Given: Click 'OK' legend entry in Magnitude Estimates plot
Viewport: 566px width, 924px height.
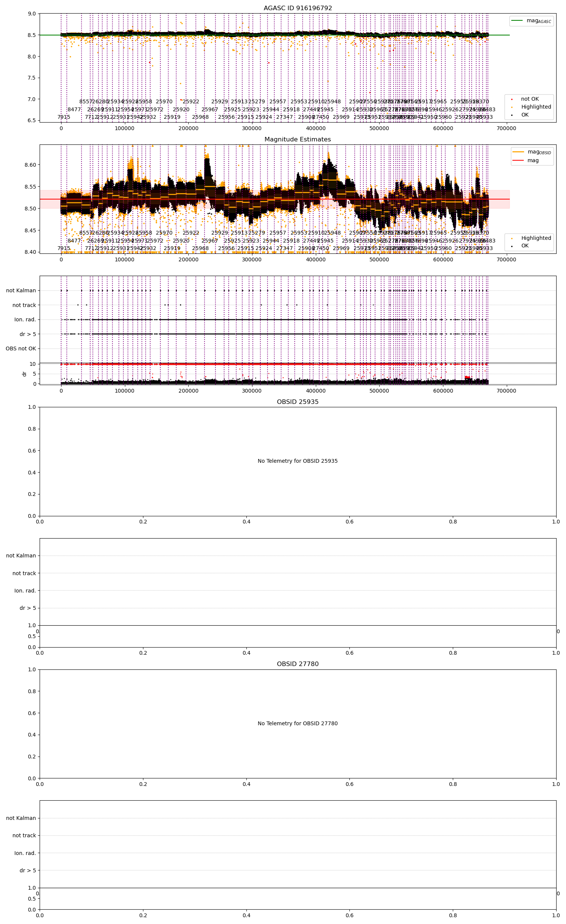Looking at the screenshot, I should (x=525, y=246).
